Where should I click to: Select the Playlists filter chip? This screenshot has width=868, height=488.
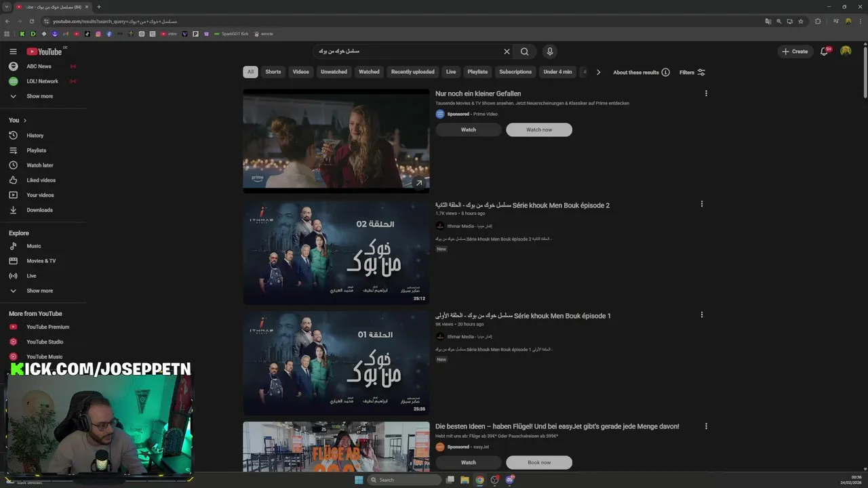coord(477,72)
